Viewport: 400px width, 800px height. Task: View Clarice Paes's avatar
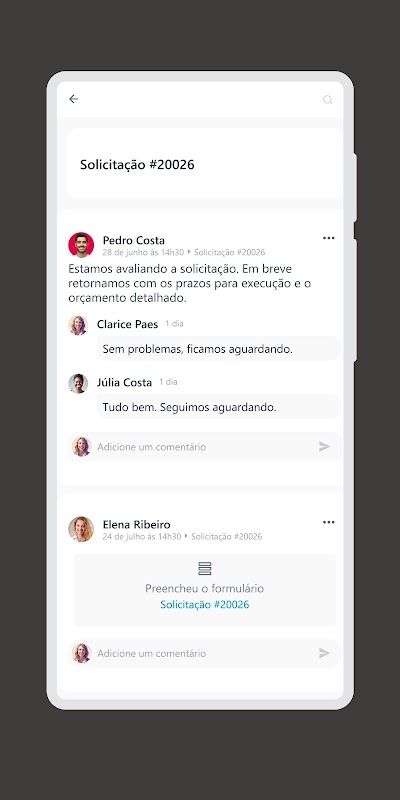[78, 325]
